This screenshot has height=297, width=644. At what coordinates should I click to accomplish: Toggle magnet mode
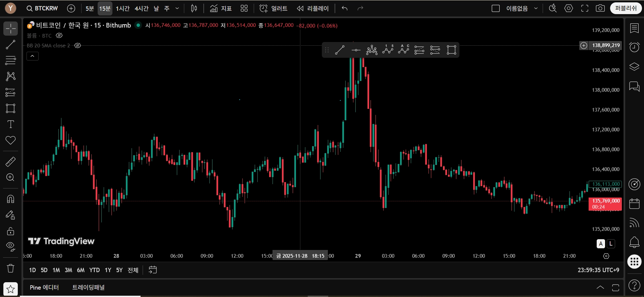pyautogui.click(x=11, y=199)
